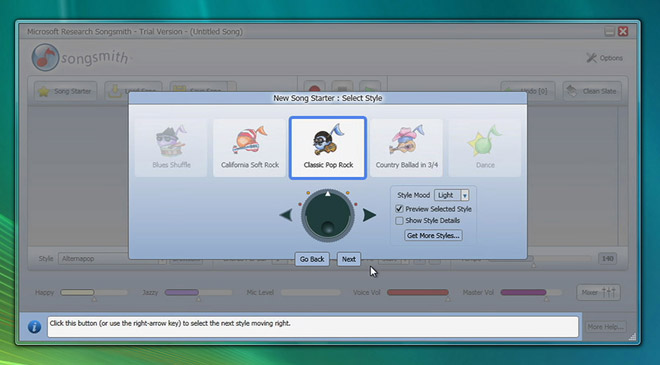This screenshot has width=660, height=365.
Task: Click the Song Starter star button
Action: [x=65, y=91]
